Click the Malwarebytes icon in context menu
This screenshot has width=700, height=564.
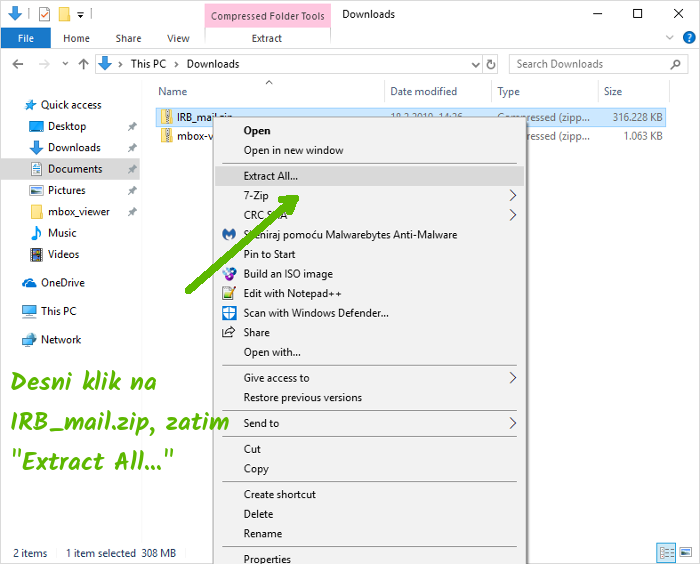tap(228, 235)
